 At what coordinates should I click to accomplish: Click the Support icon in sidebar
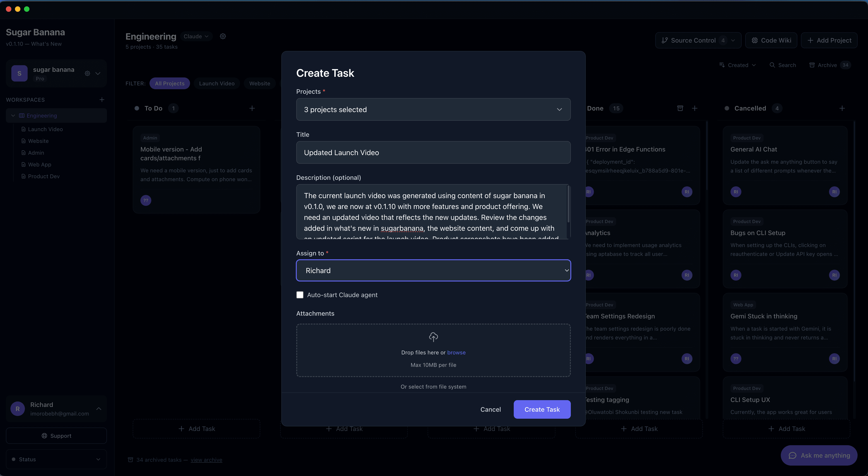coord(45,435)
